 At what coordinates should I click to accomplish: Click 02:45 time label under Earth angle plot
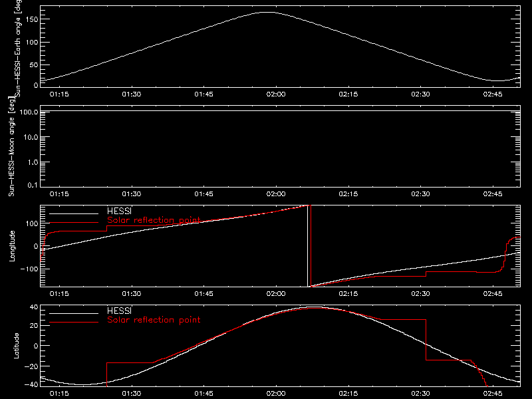(493, 94)
